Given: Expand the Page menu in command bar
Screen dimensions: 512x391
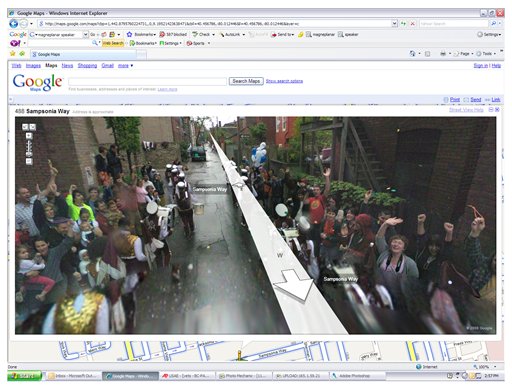Looking at the screenshot, I should point(464,53).
